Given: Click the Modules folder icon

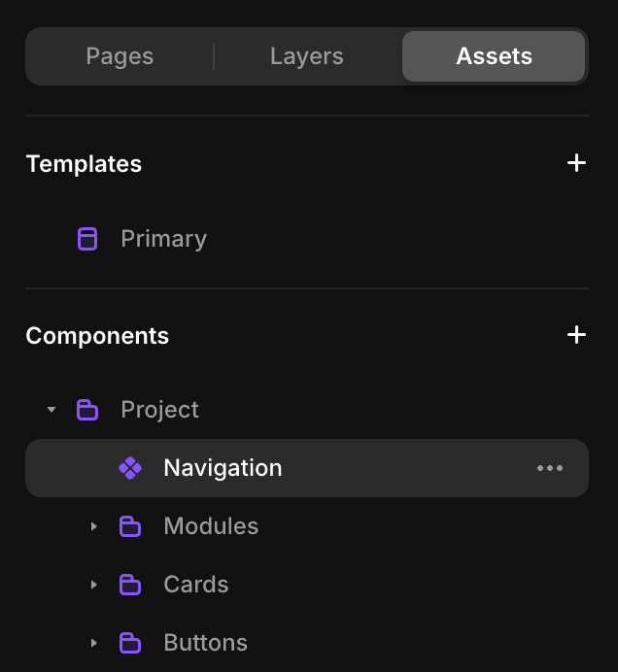Looking at the screenshot, I should point(130,526).
